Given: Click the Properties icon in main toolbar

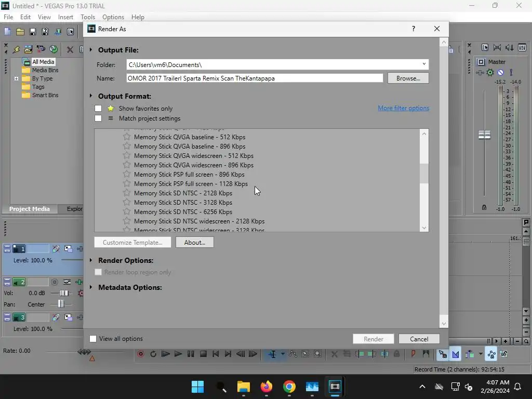Looking at the screenshot, I should 70,32.
